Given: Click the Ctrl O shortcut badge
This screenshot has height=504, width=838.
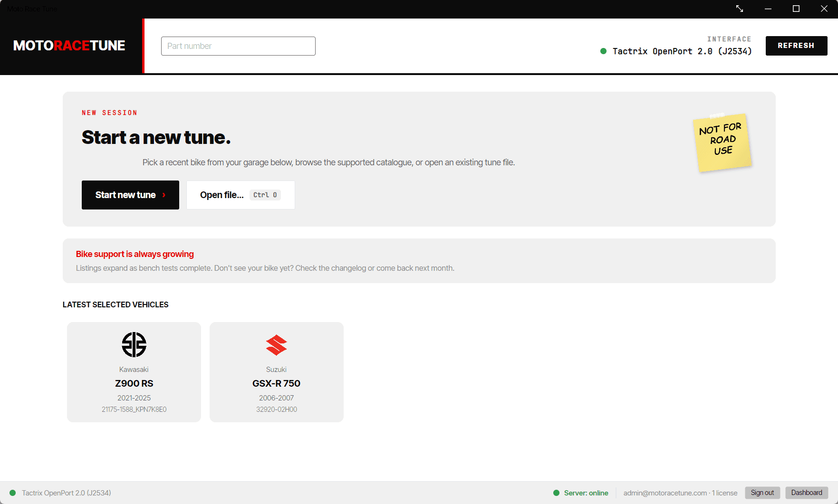Looking at the screenshot, I should point(265,195).
